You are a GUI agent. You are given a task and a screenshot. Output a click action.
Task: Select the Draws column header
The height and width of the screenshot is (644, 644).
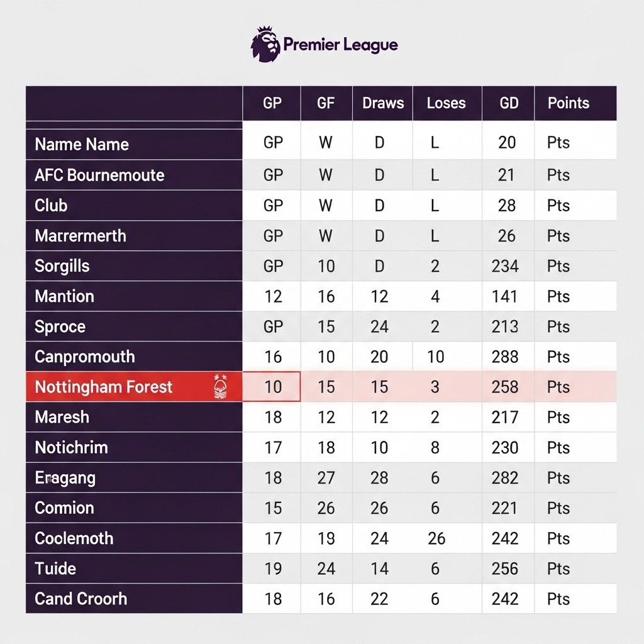tap(383, 103)
